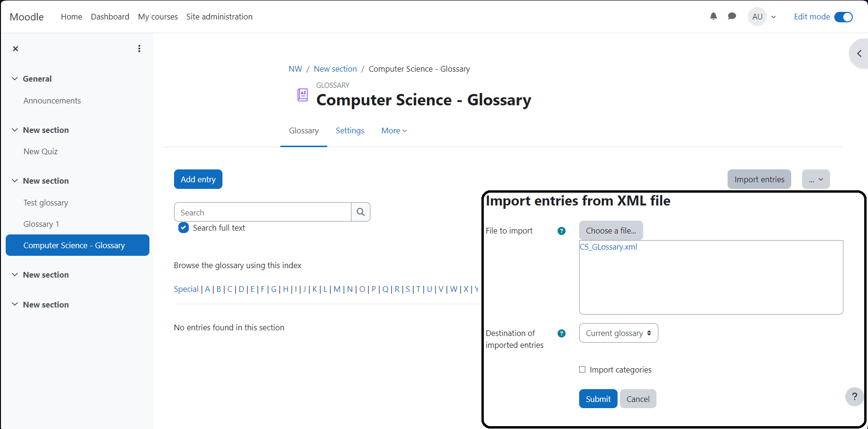Click the search magnifier button
Viewport: 868px width, 429px height.
tap(360, 212)
